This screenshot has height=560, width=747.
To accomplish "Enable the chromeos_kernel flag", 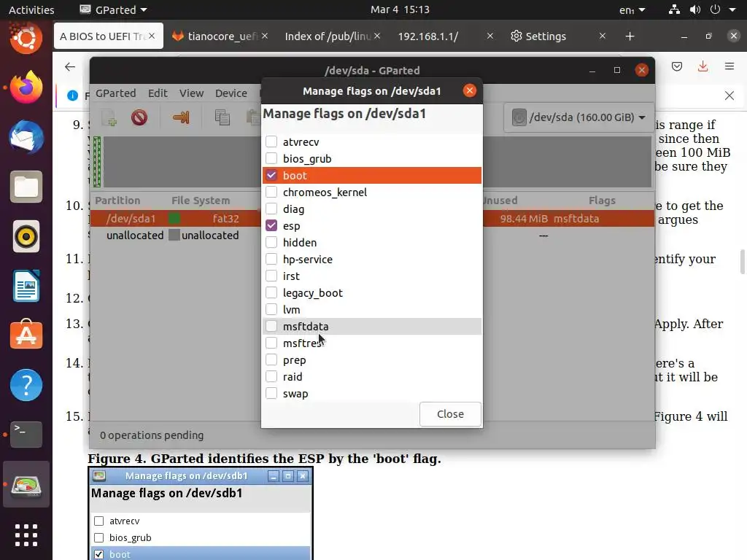I will pos(271,192).
